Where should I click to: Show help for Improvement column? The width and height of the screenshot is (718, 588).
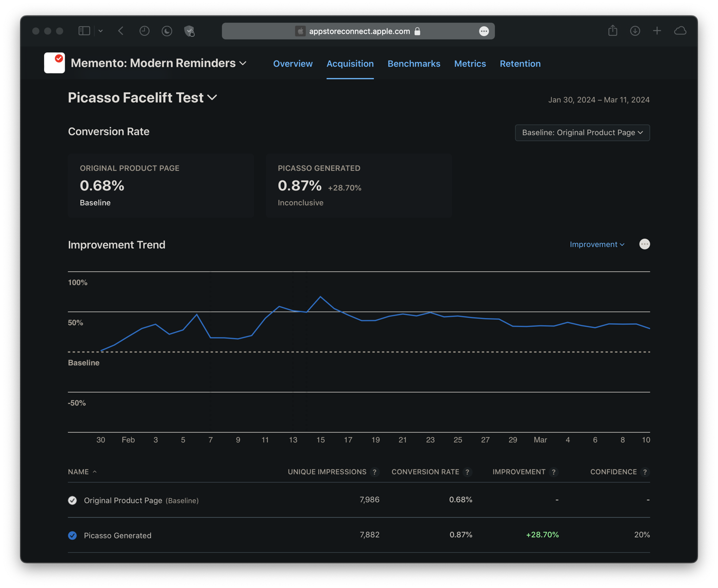pos(554,472)
